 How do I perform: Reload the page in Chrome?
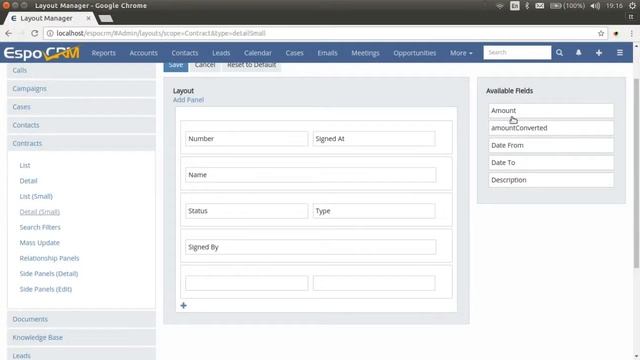35,33
